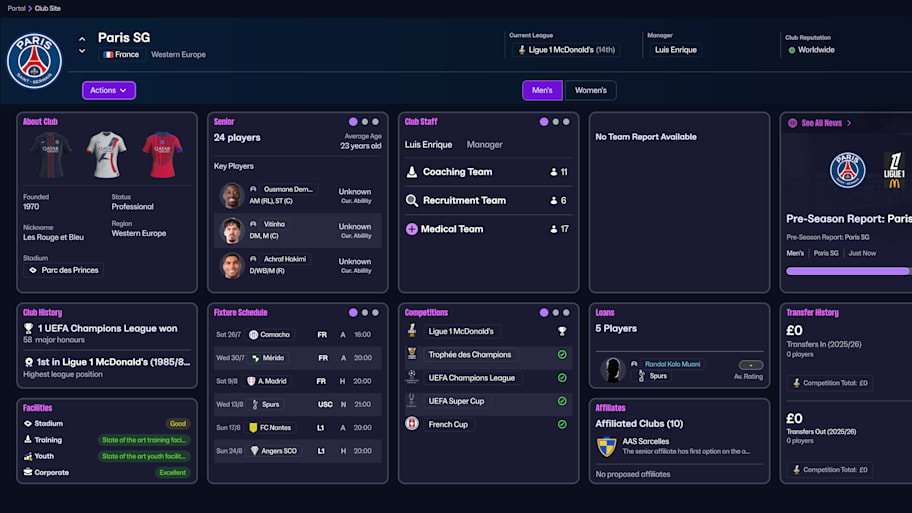Open the Medical Team plus icon
The image size is (912, 513).
(411, 229)
